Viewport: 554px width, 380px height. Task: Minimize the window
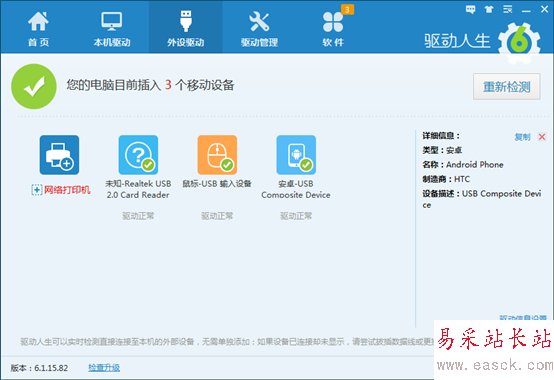526,10
